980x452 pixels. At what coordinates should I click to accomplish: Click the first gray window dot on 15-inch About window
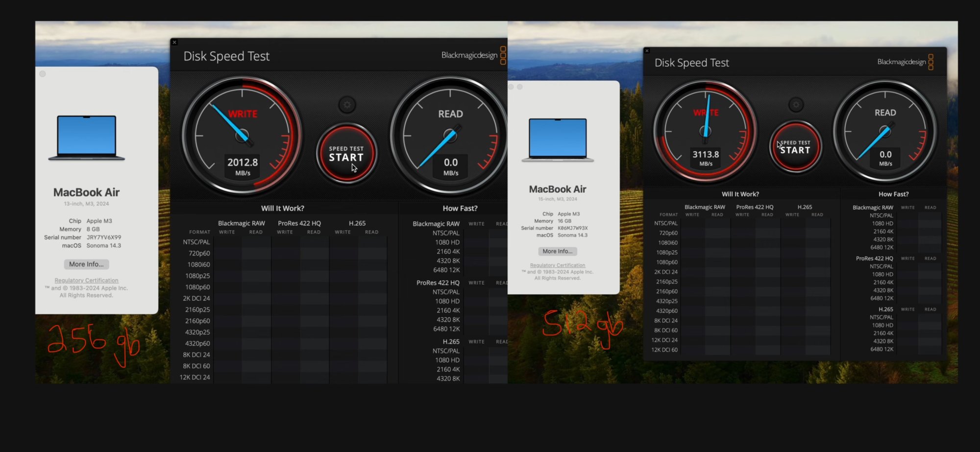(x=511, y=87)
